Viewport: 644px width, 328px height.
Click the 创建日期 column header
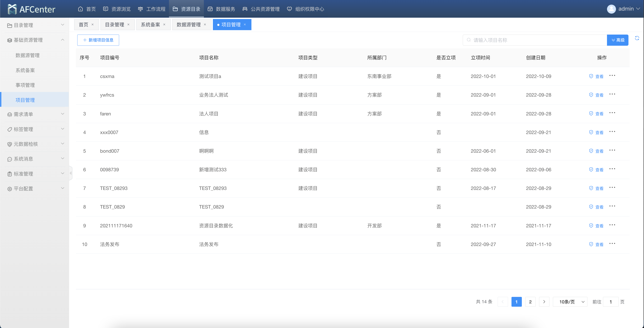535,58
